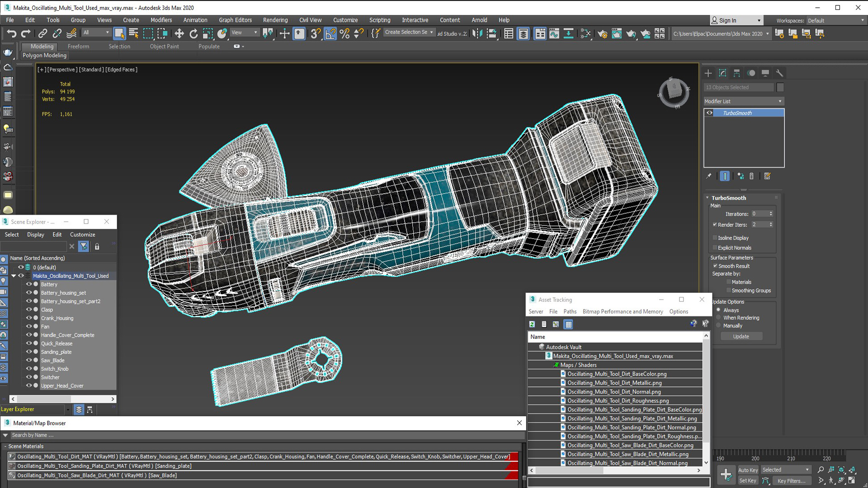Click the Auto Key button
Image resolution: width=868 pixels, height=488 pixels.
(748, 470)
